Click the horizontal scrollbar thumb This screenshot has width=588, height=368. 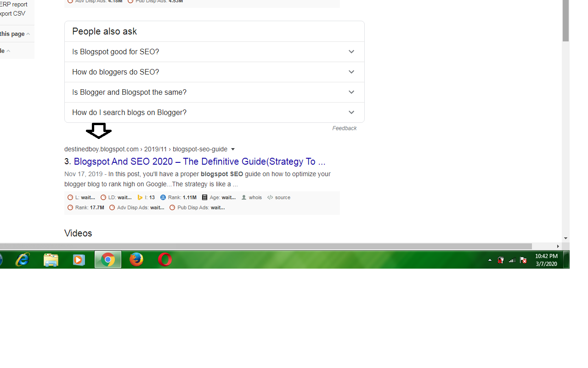click(266, 246)
